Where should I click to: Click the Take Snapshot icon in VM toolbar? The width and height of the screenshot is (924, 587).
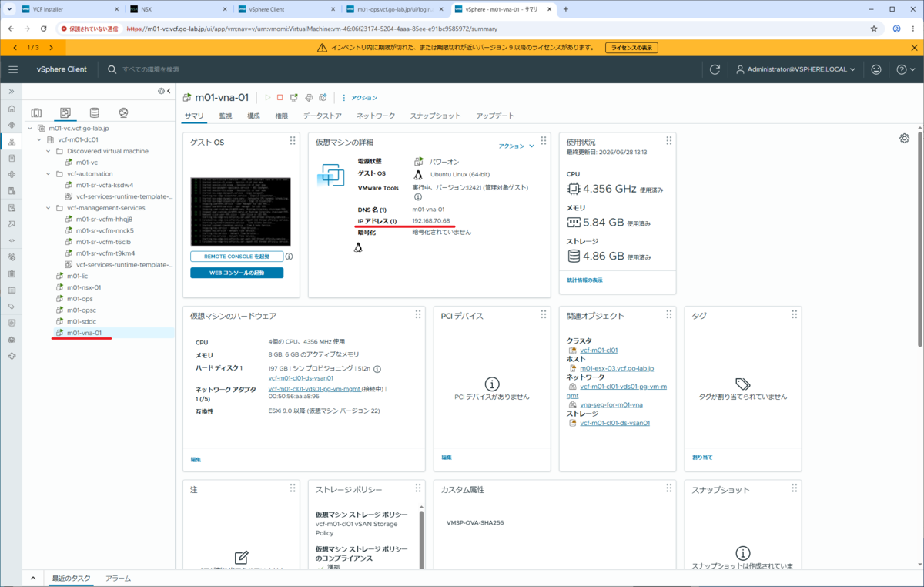[323, 98]
